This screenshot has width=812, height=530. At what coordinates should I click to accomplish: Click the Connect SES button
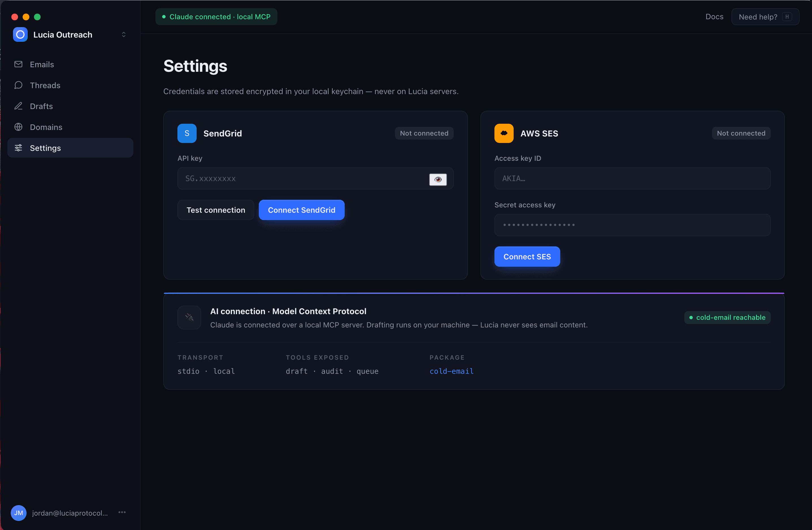coord(527,257)
